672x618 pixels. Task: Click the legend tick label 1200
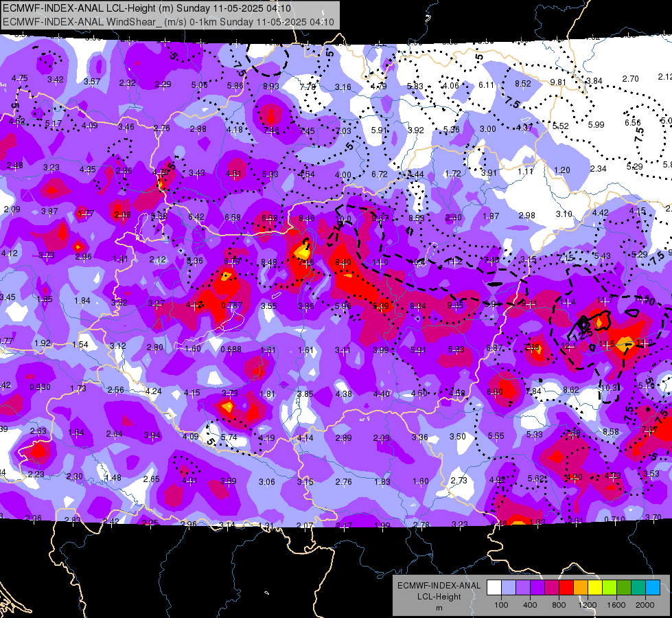588,605
